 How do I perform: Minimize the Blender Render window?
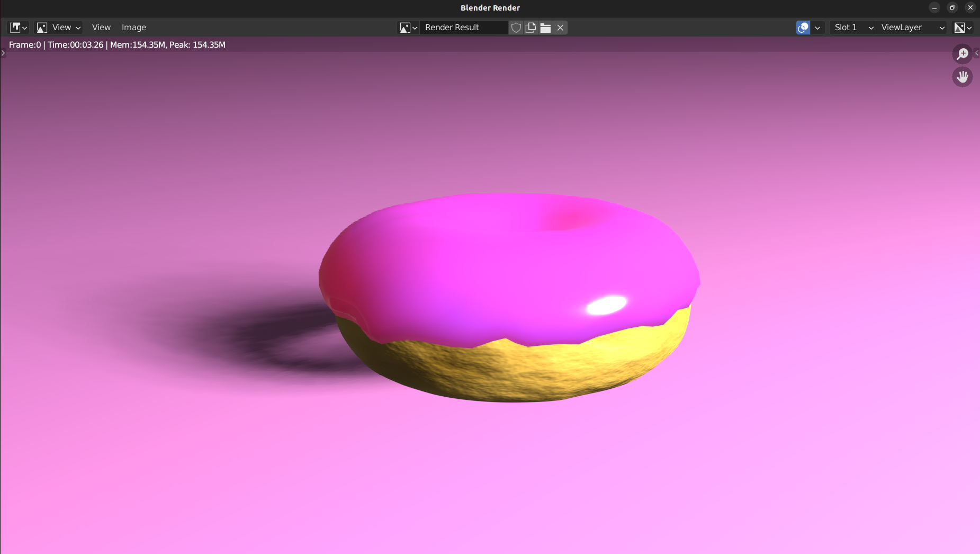pyautogui.click(x=934, y=7)
